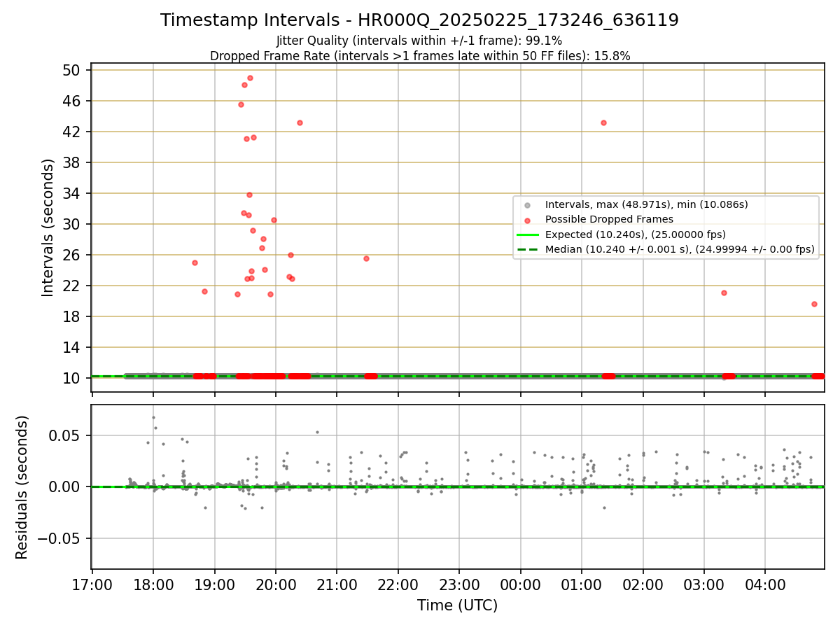
Task: Click the highest gray residual point near 0.067
Action: (153, 417)
